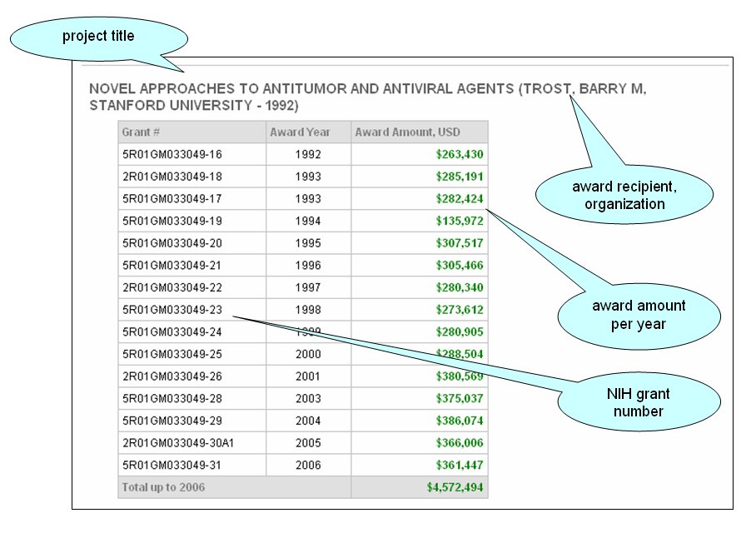Choose grant number 5R01GM033049-28
Image resolution: width=756 pixels, height=548 pixels.
[x=172, y=398]
